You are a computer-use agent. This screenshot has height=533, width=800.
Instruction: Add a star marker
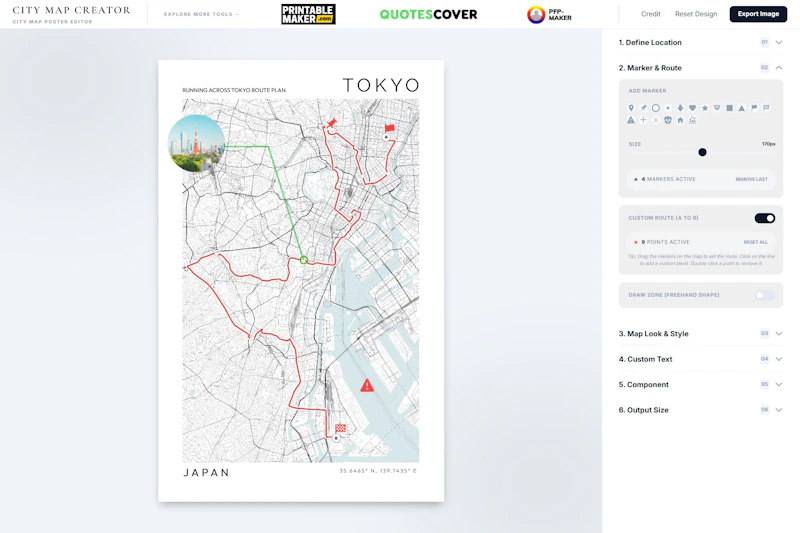coord(705,108)
